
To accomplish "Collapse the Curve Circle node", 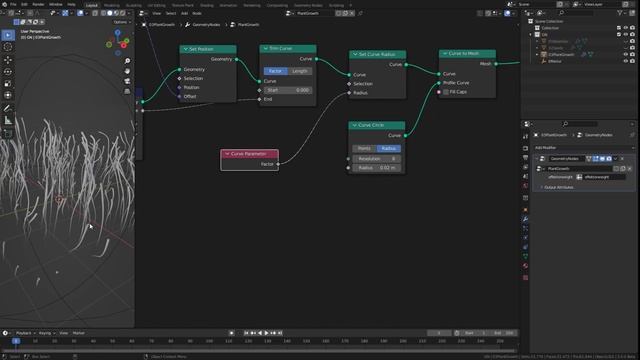I will [355, 125].
